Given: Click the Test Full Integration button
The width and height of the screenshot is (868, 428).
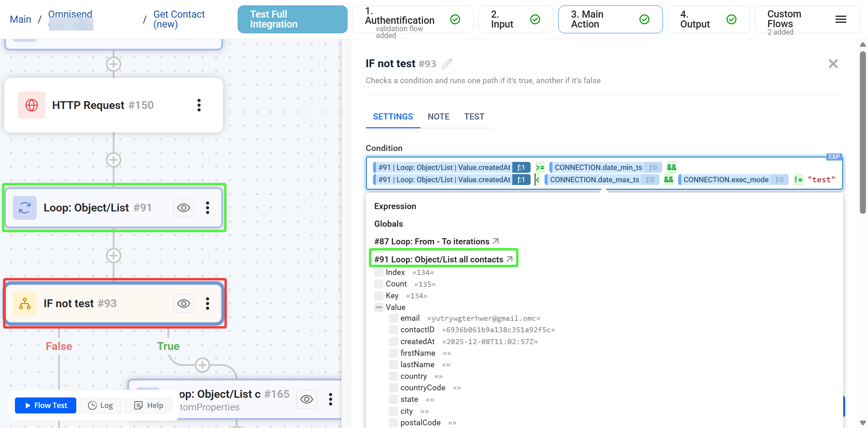Looking at the screenshot, I should tap(292, 19).
